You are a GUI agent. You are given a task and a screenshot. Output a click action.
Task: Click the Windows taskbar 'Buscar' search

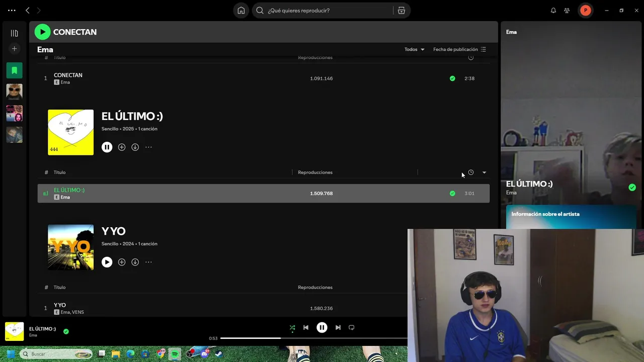(x=56, y=354)
